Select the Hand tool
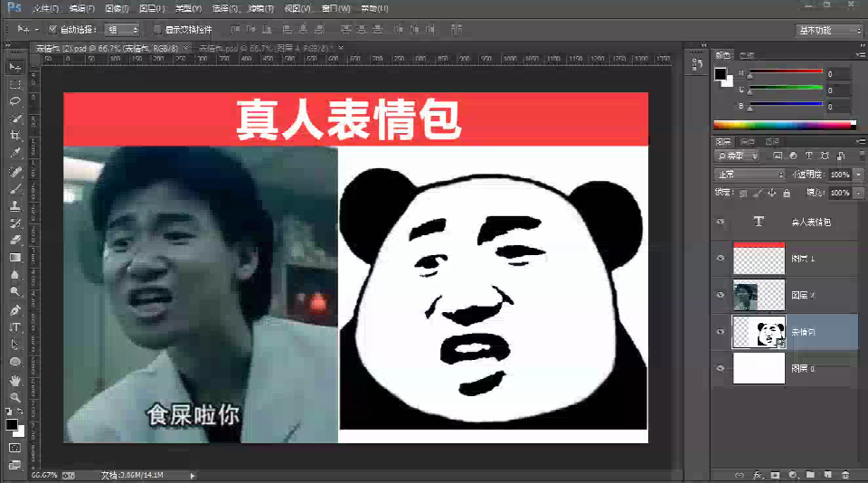 (x=15, y=380)
